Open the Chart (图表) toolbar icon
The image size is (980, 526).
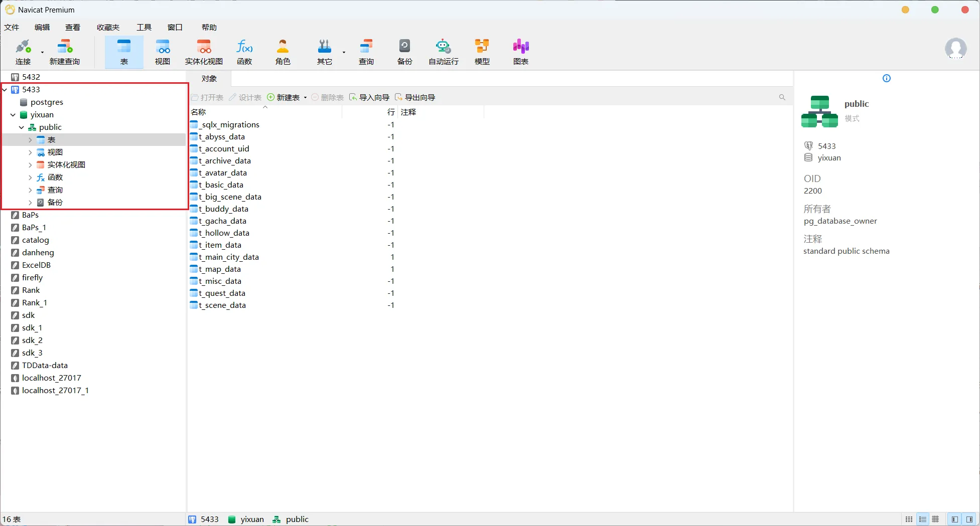(x=520, y=52)
